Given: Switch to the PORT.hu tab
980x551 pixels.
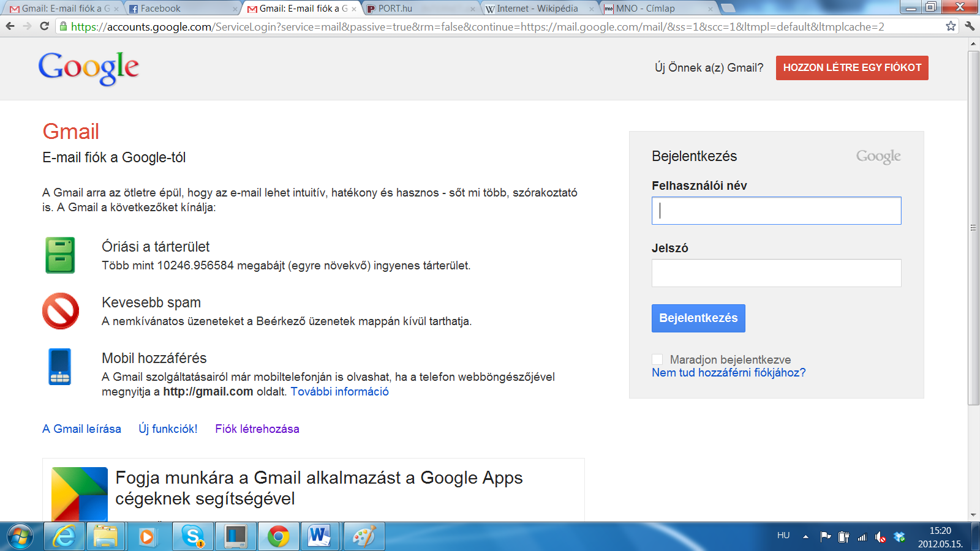Looking at the screenshot, I should tap(421, 9).
